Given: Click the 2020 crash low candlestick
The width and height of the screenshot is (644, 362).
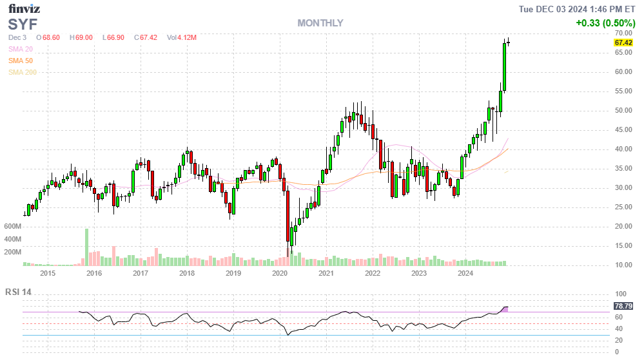Looking at the screenshot, I should [288, 219].
